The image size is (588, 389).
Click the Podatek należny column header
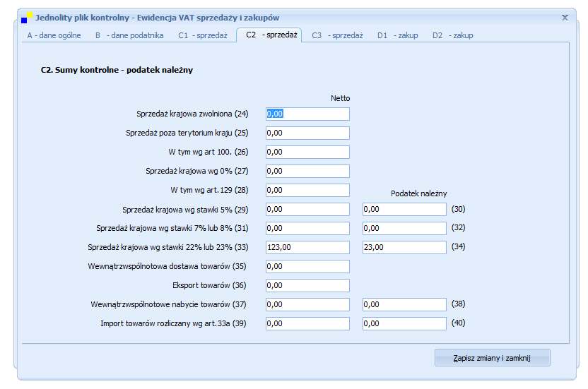click(419, 193)
